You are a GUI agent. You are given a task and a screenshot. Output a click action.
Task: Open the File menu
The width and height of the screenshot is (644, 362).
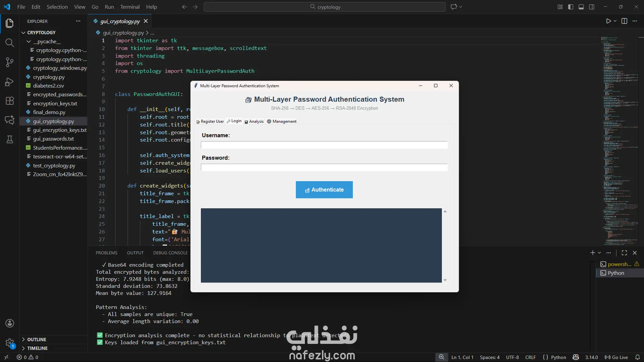[x=21, y=7]
